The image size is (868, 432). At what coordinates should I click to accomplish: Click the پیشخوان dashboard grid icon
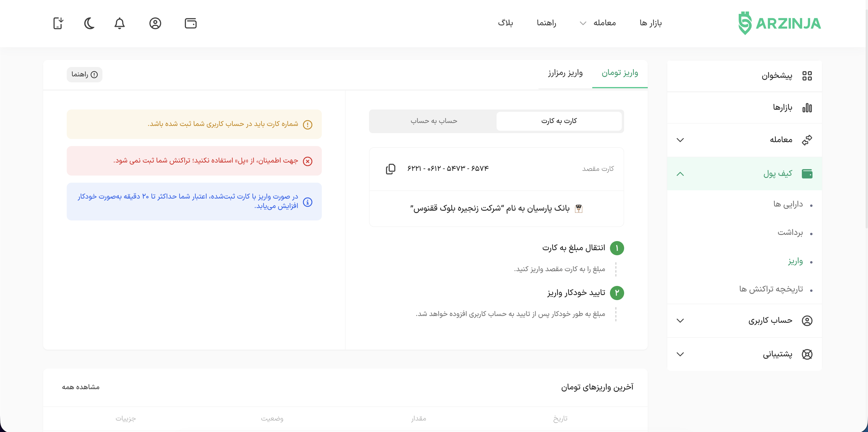pos(807,76)
